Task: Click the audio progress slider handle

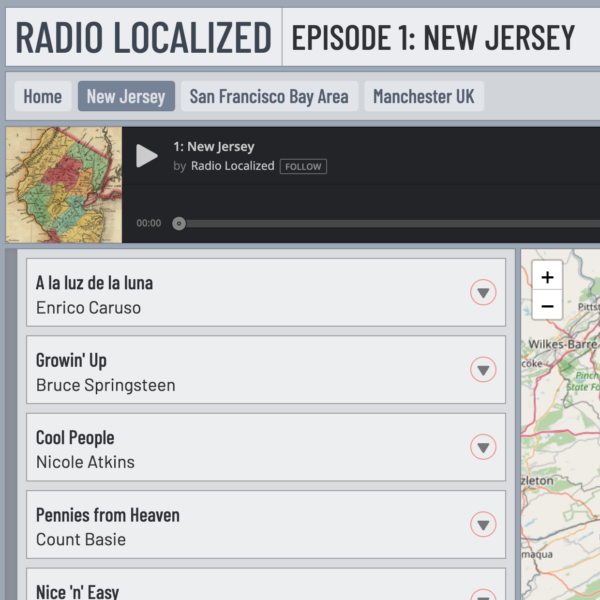Action: coord(179,223)
